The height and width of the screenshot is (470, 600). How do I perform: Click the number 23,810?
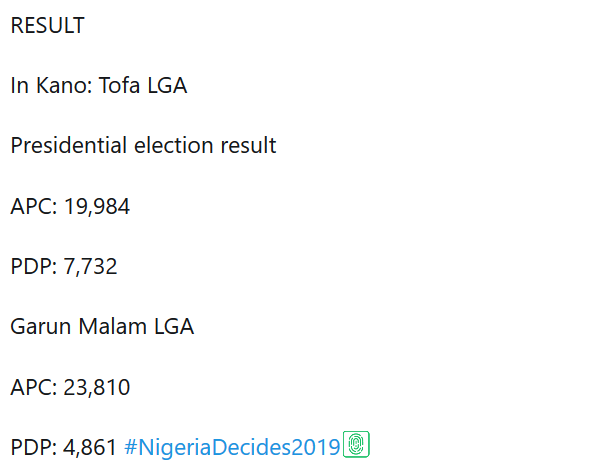point(97,386)
